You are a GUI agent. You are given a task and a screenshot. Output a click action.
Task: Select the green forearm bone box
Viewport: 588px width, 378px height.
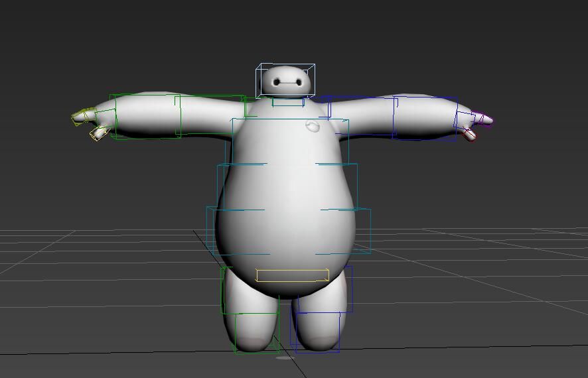146,116
